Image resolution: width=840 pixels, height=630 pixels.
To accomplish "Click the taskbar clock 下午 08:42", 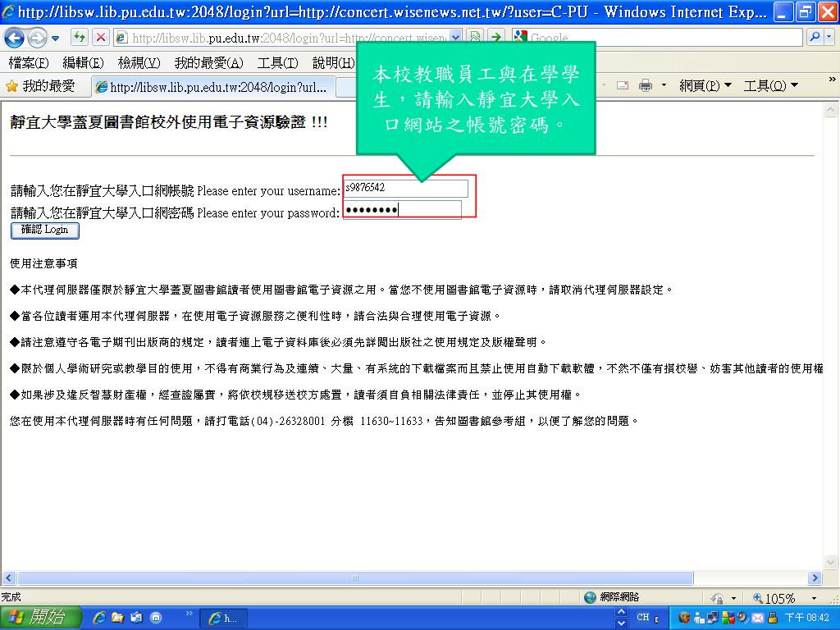I will (x=807, y=618).
